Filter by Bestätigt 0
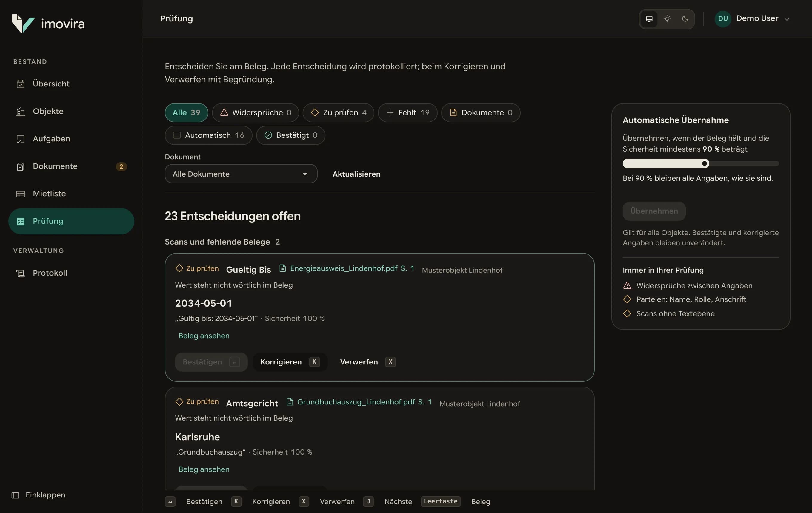This screenshot has height=513, width=812. coord(290,135)
